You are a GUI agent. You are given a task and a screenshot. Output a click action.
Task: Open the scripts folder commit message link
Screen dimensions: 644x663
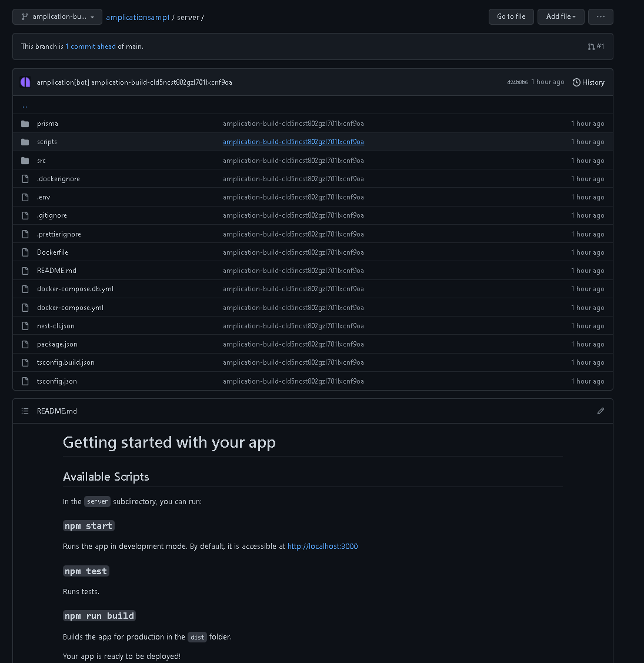pos(293,142)
